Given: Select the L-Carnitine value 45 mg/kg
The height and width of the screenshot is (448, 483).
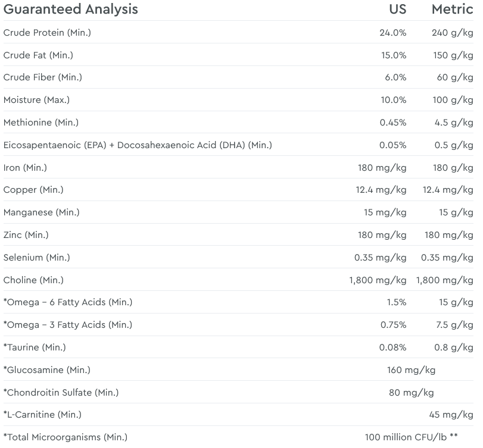Looking at the screenshot, I should tap(451, 415).
